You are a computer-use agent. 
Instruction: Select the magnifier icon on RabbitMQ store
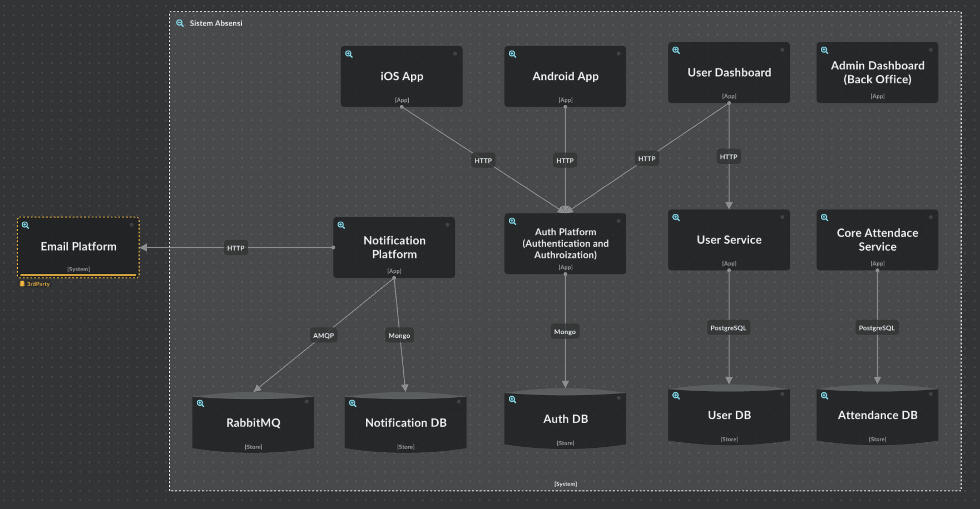[200, 402]
